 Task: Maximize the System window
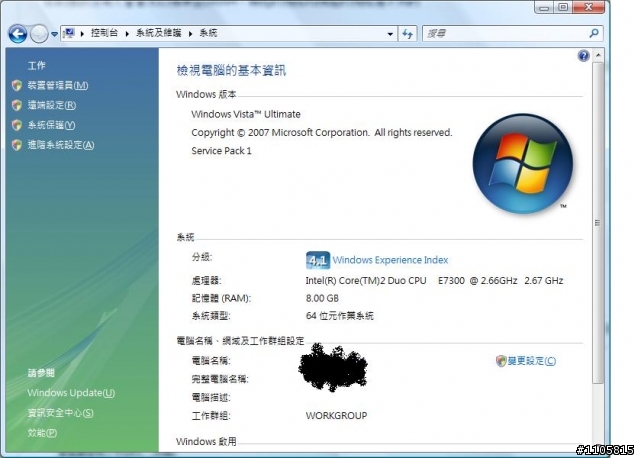click(563, 7)
